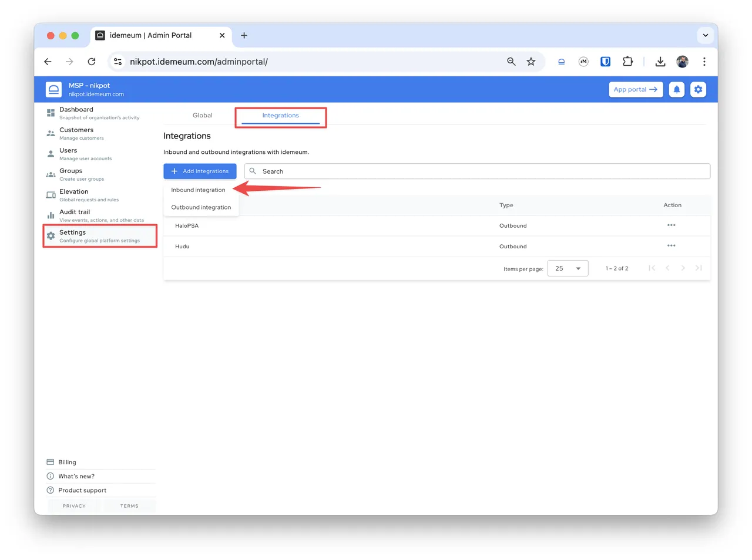Open site information icon in address bar
Viewport: 752px width, 560px height.
click(118, 62)
